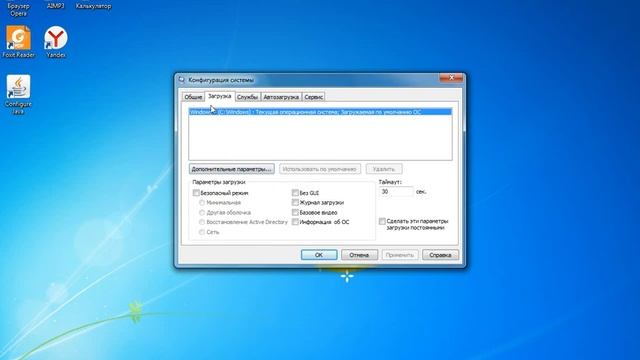The image size is (640, 360).
Task: Click the Удалить button
Action: pos(384,169)
